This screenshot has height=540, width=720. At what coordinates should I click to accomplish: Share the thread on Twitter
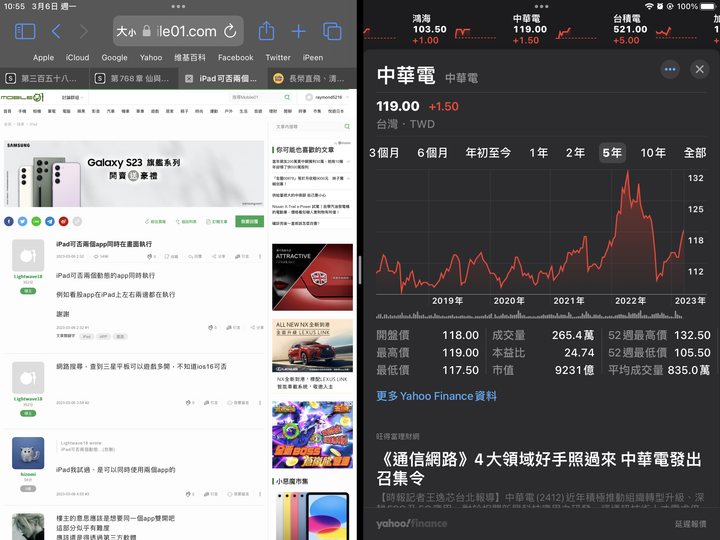pyautogui.click(x=22, y=222)
